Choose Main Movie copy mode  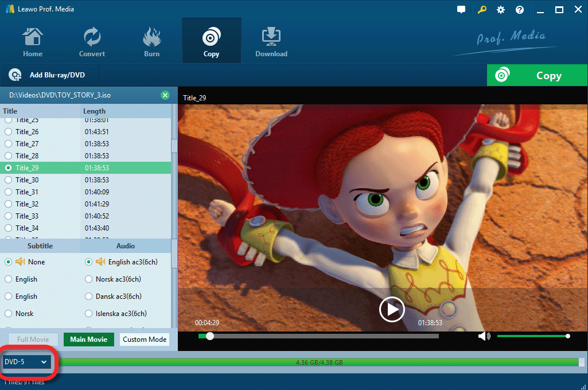click(89, 340)
